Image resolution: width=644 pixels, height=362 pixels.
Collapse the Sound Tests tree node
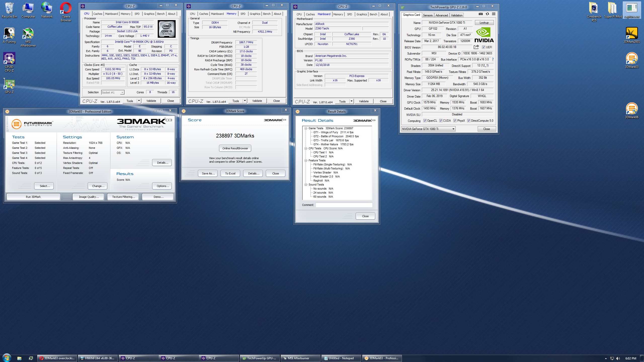point(306,185)
